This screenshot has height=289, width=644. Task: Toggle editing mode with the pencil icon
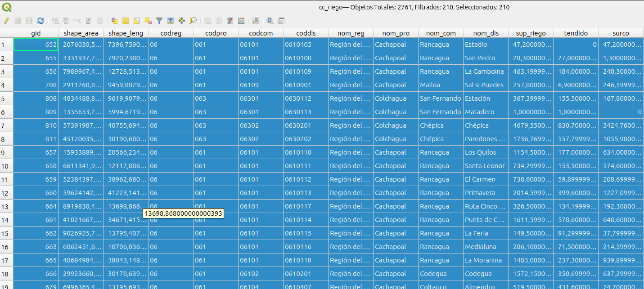click(6, 21)
